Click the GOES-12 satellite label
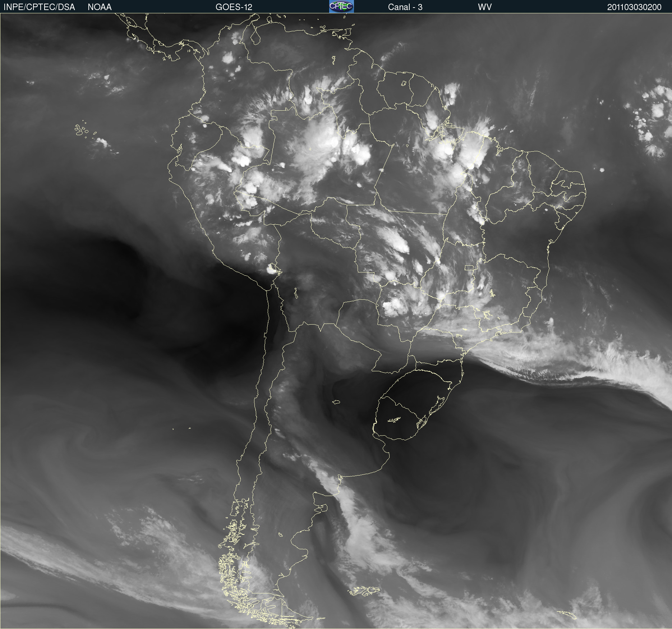The height and width of the screenshot is (629, 672). (234, 7)
